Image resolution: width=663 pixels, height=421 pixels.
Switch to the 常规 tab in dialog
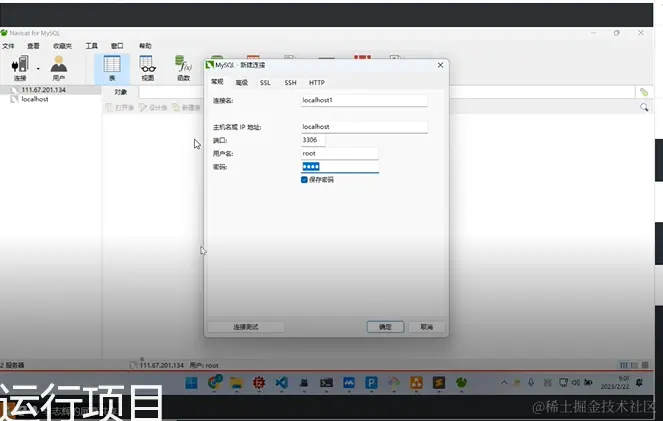217,82
